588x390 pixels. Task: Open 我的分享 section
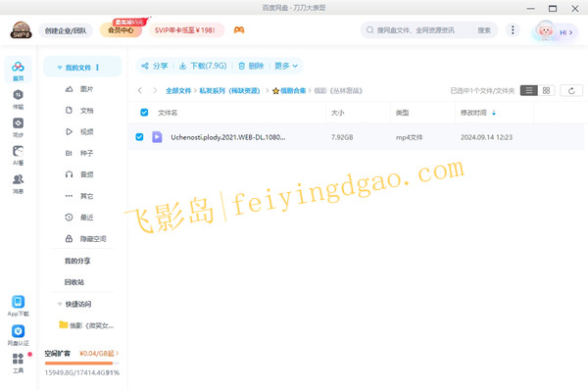coord(77,261)
